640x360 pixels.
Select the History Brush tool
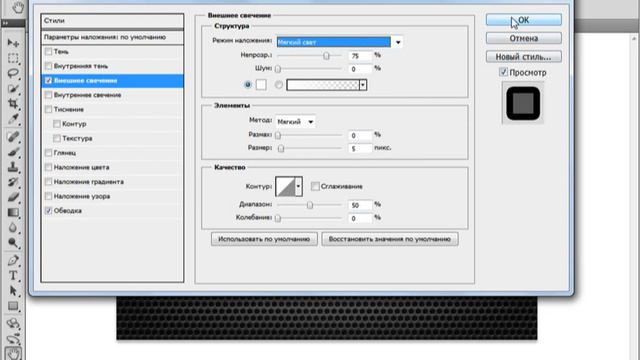coord(13,182)
